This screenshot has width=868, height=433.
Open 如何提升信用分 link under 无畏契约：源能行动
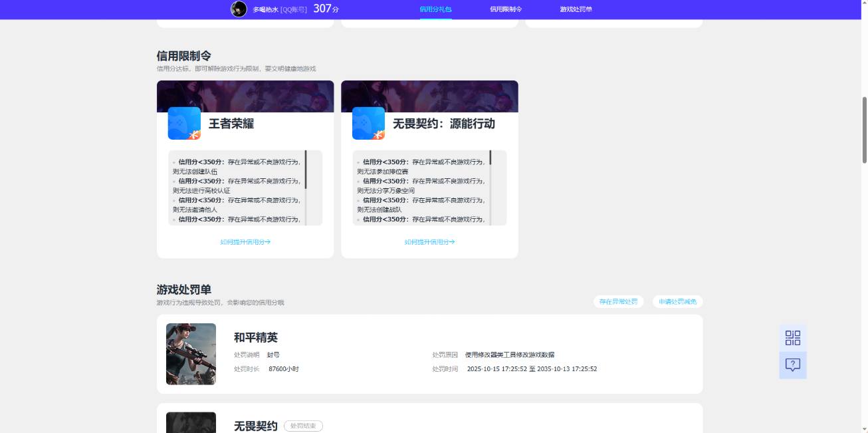pyautogui.click(x=429, y=242)
